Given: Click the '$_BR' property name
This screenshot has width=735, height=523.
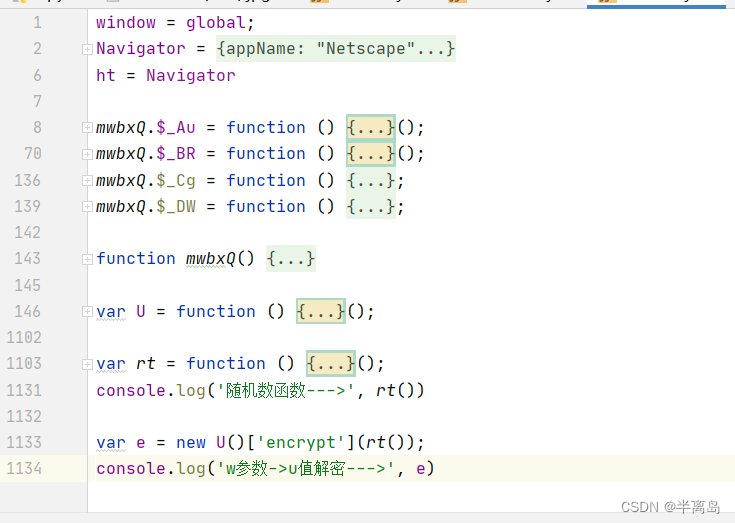Looking at the screenshot, I should [x=176, y=154].
